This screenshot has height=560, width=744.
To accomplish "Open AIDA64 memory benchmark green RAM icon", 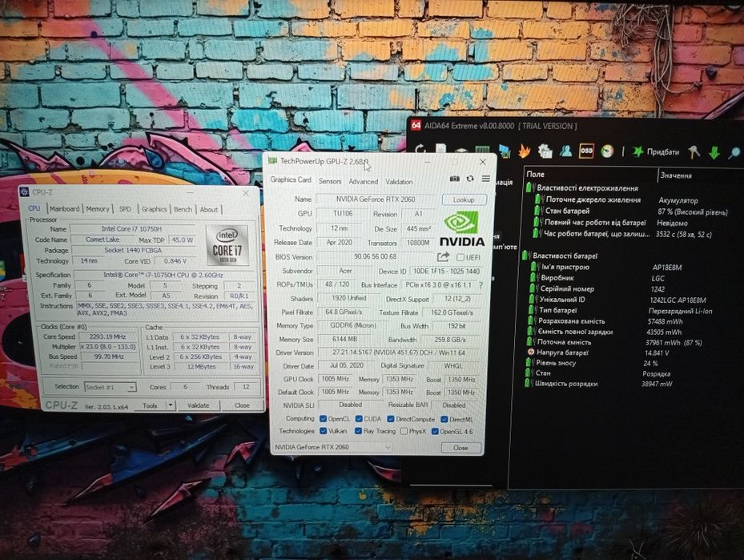I will (482, 151).
